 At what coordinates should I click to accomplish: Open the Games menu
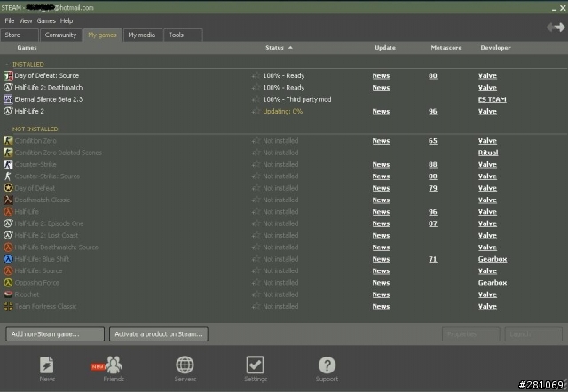[x=46, y=20]
